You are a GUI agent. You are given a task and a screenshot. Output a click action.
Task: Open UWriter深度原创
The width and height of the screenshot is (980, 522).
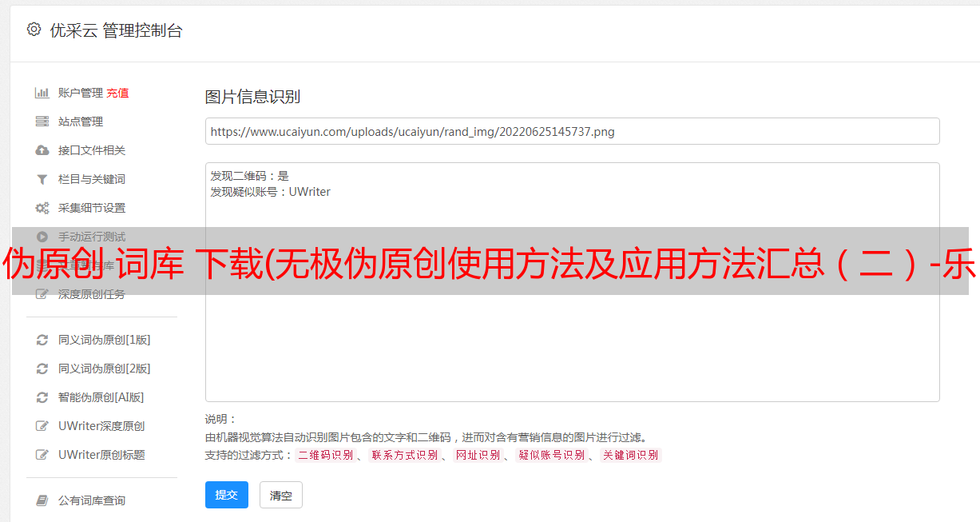point(101,426)
